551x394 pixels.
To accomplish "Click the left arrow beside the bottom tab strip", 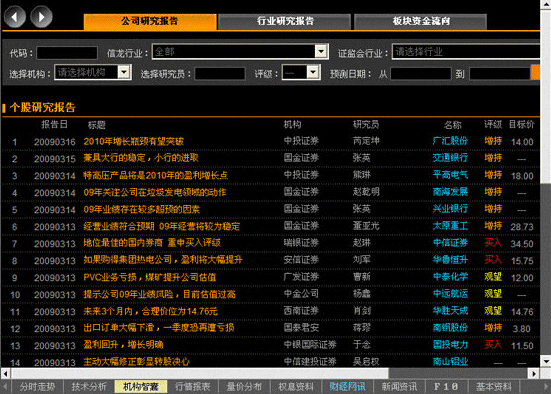I will 5,387.
